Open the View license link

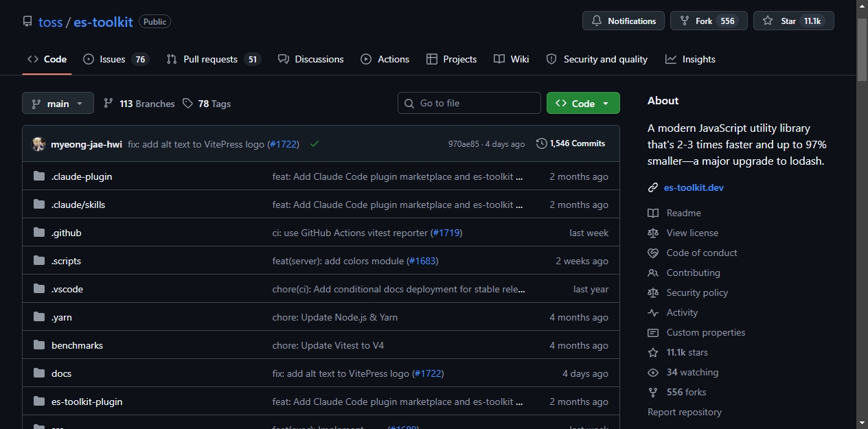692,233
